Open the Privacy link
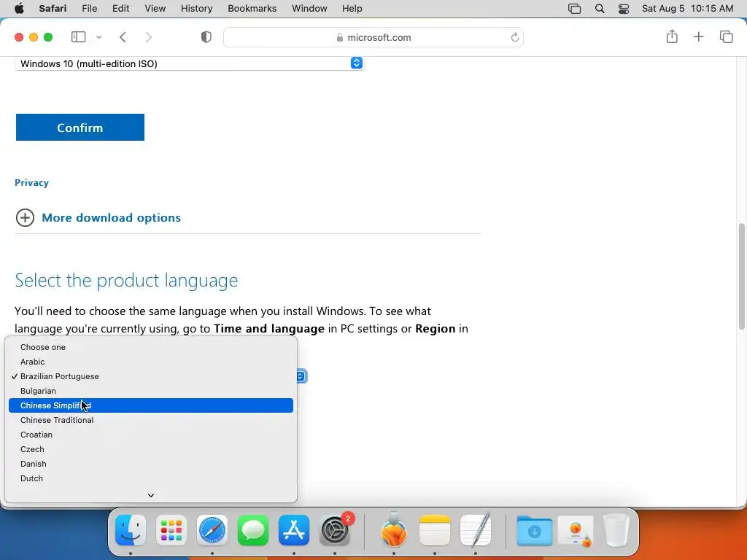Viewport: 747px width, 560px height. click(31, 183)
